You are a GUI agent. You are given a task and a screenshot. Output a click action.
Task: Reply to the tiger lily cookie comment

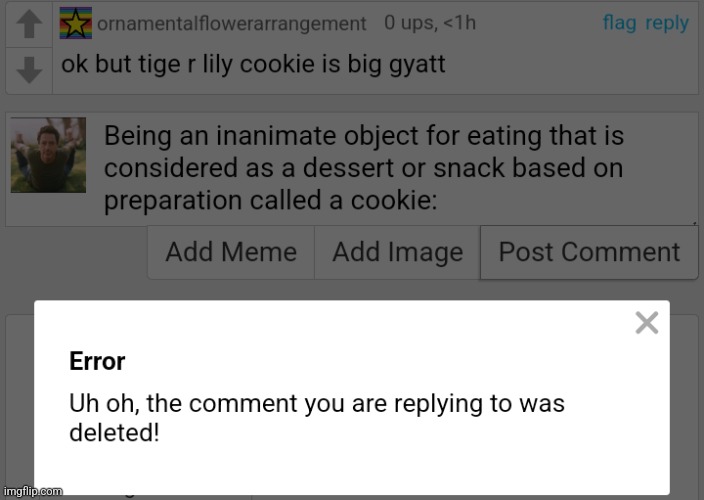pyautogui.click(x=667, y=23)
